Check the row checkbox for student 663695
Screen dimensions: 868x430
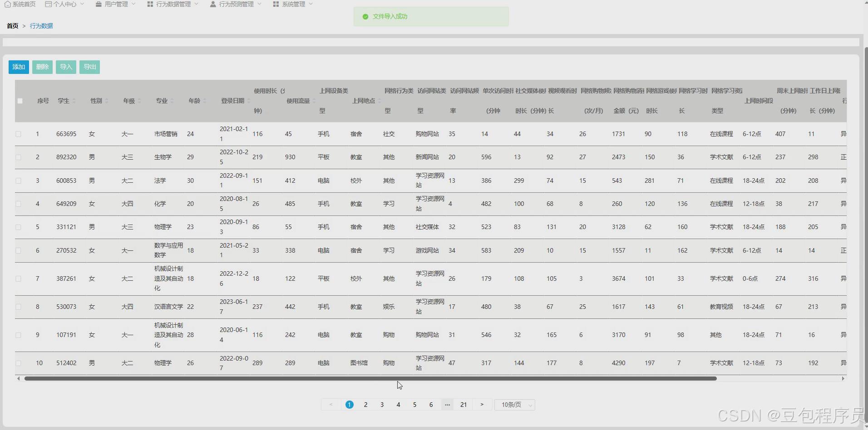coord(18,134)
